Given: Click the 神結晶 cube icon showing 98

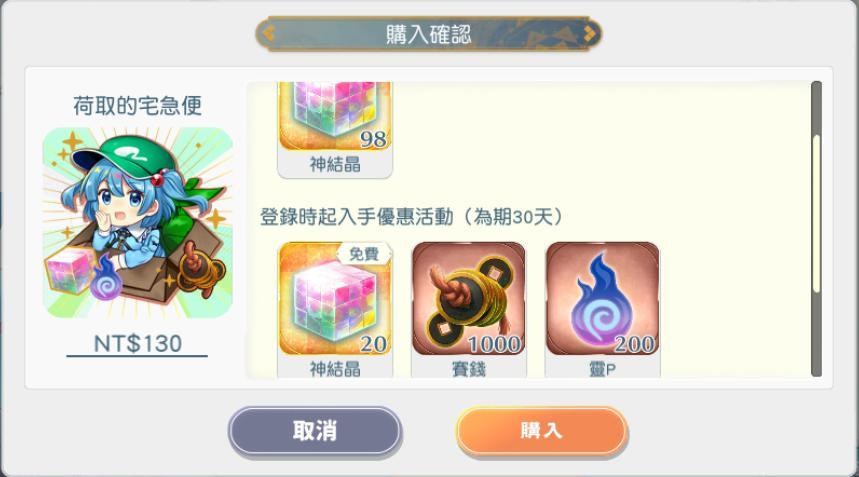Looking at the screenshot, I should pyautogui.click(x=335, y=116).
